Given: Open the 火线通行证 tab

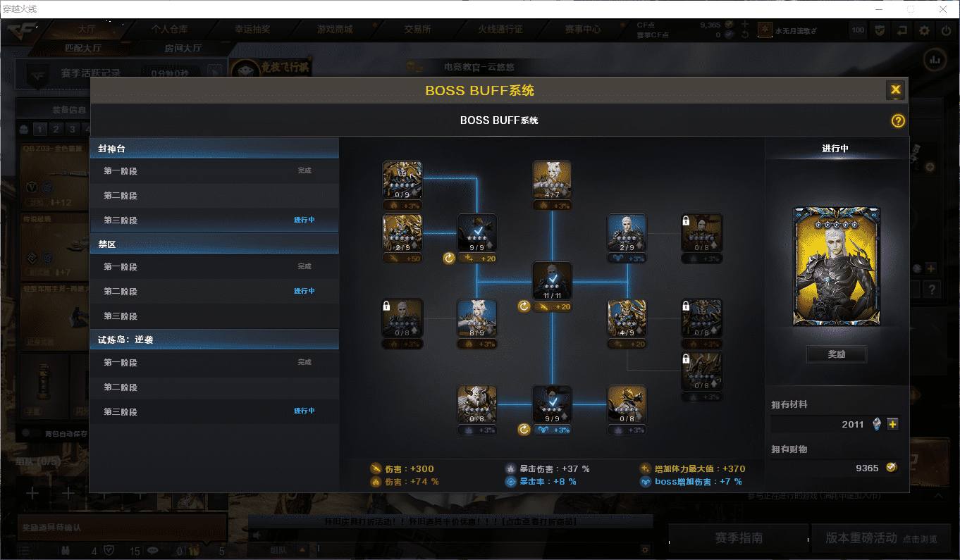Looking at the screenshot, I should 500,30.
